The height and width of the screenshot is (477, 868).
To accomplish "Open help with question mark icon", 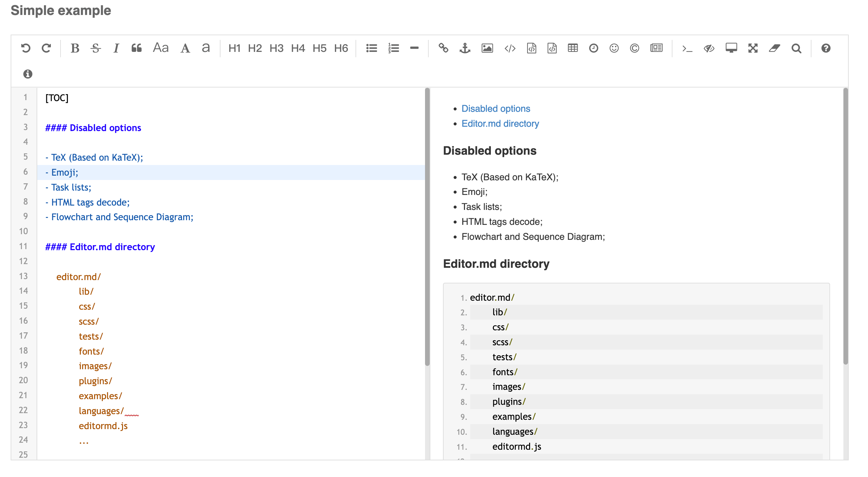I will point(825,48).
